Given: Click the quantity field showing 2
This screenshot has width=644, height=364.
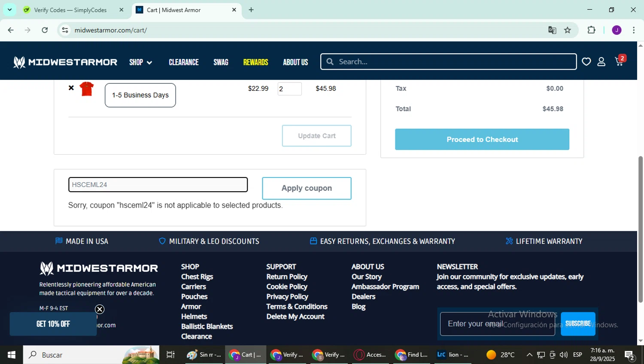Looking at the screenshot, I should [290, 89].
